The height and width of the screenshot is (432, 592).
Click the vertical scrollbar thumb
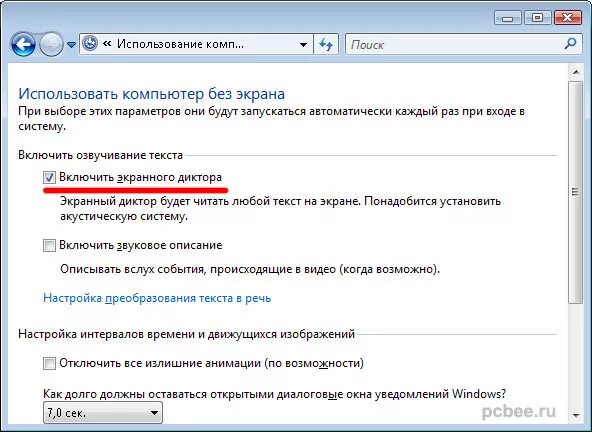576,192
